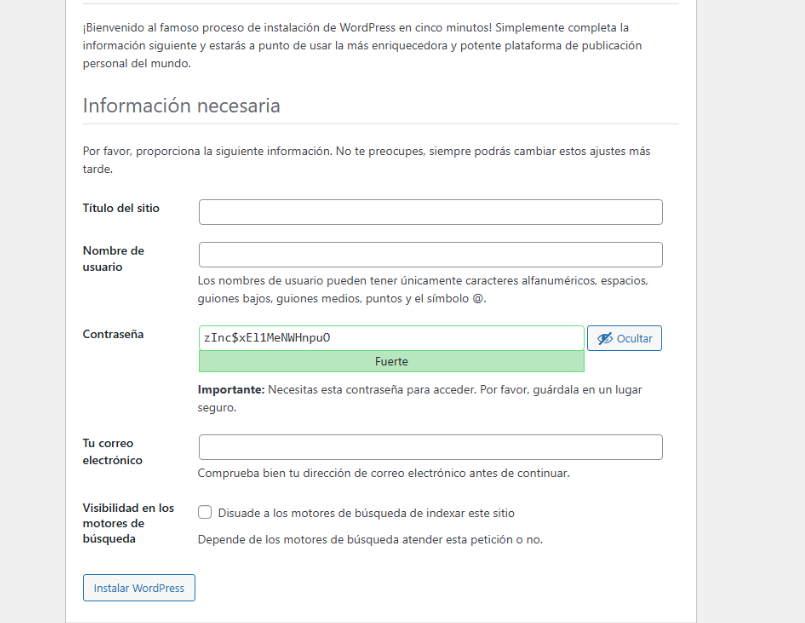Click the 'Contraseña' field label
This screenshot has width=805, height=623.
coord(113,334)
